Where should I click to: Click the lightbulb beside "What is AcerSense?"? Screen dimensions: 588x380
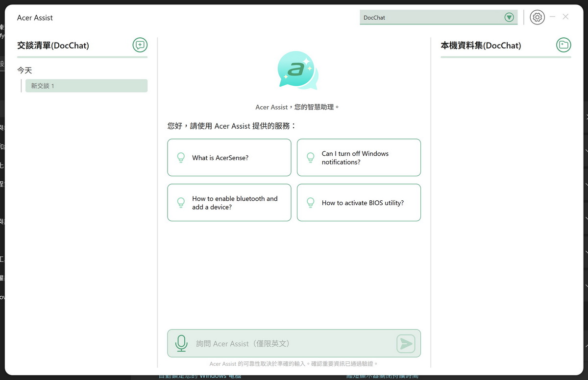tap(181, 158)
